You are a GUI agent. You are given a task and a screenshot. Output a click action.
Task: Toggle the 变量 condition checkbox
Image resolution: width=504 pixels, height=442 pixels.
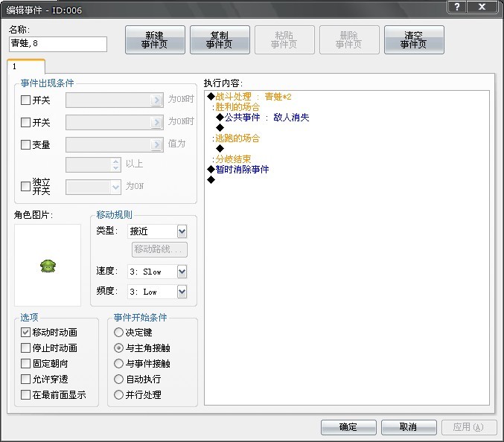click(25, 144)
